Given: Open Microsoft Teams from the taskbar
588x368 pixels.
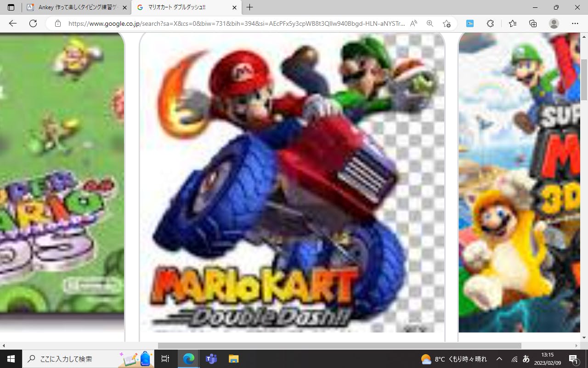Looking at the screenshot, I should [x=211, y=359].
